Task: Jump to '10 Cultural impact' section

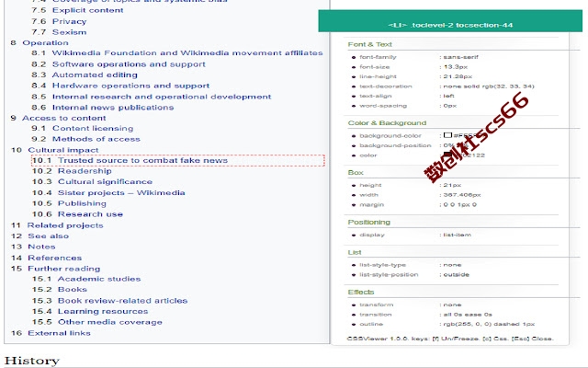Action: 55,150
